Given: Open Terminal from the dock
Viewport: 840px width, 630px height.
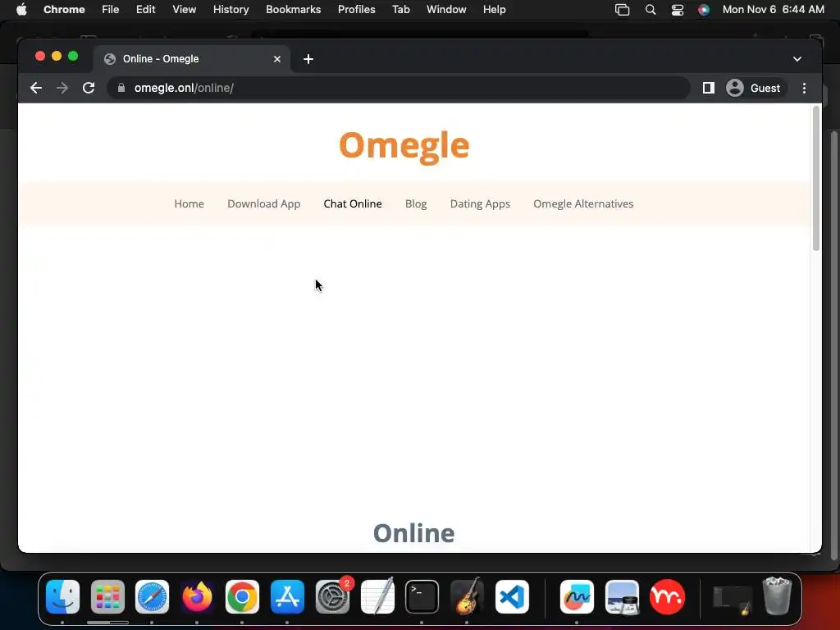Looking at the screenshot, I should (x=422, y=597).
